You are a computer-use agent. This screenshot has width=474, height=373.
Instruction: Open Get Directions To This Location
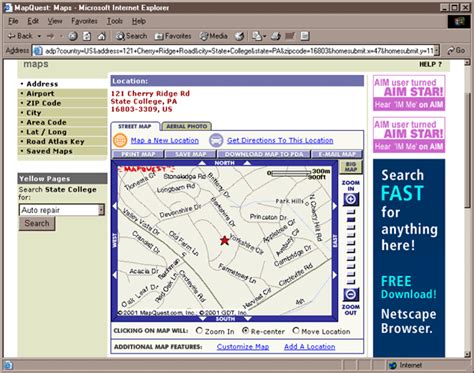(x=280, y=141)
